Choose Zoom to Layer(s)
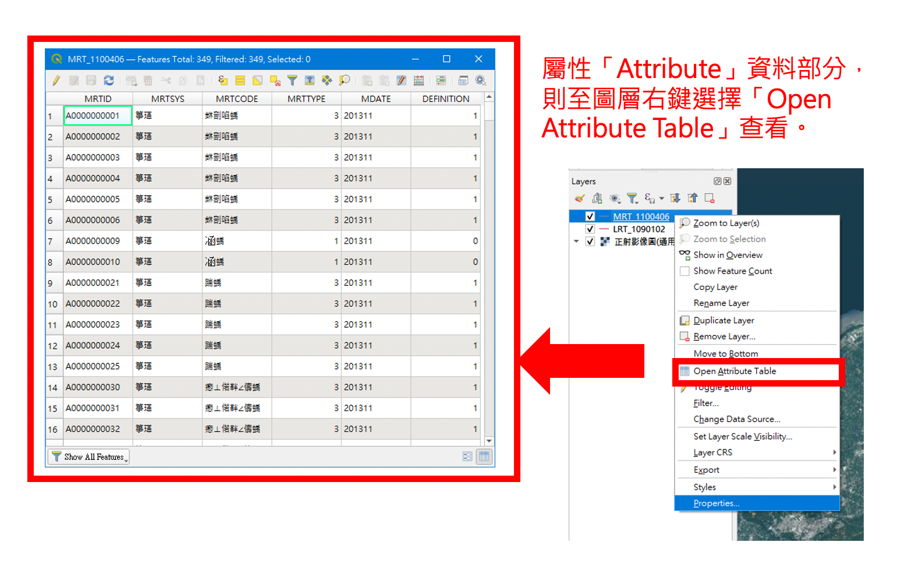 tap(726, 223)
